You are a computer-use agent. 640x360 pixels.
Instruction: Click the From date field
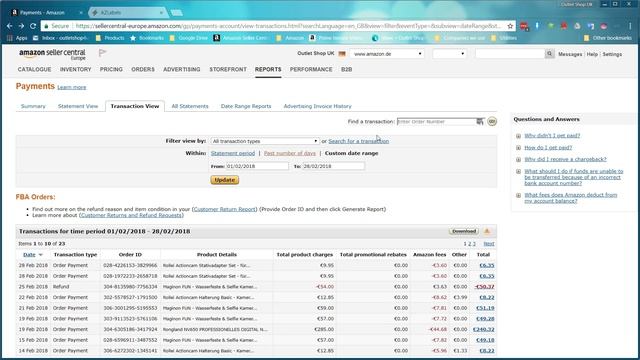point(257,167)
